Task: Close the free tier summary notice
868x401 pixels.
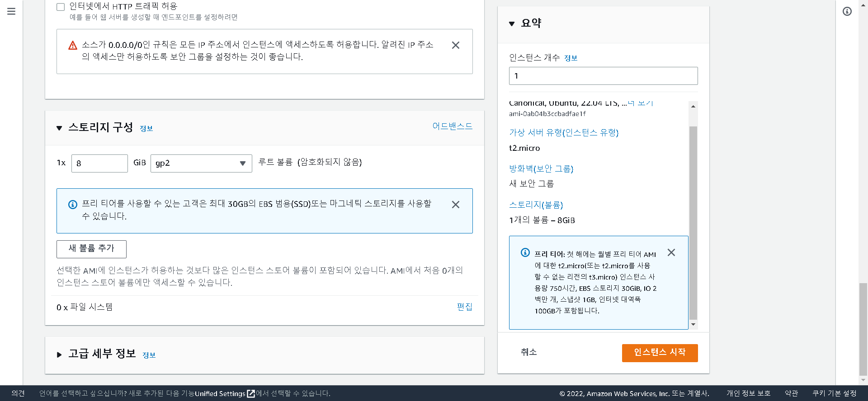Action: pyautogui.click(x=671, y=252)
